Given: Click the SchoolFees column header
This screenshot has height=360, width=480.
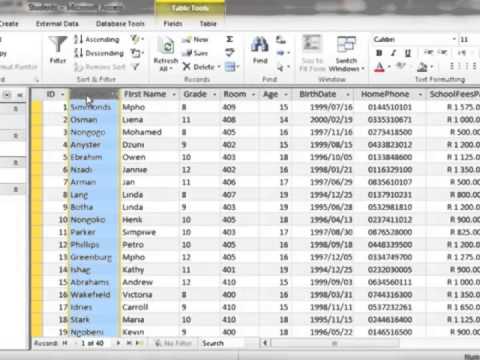Looking at the screenshot, I should [454, 94].
